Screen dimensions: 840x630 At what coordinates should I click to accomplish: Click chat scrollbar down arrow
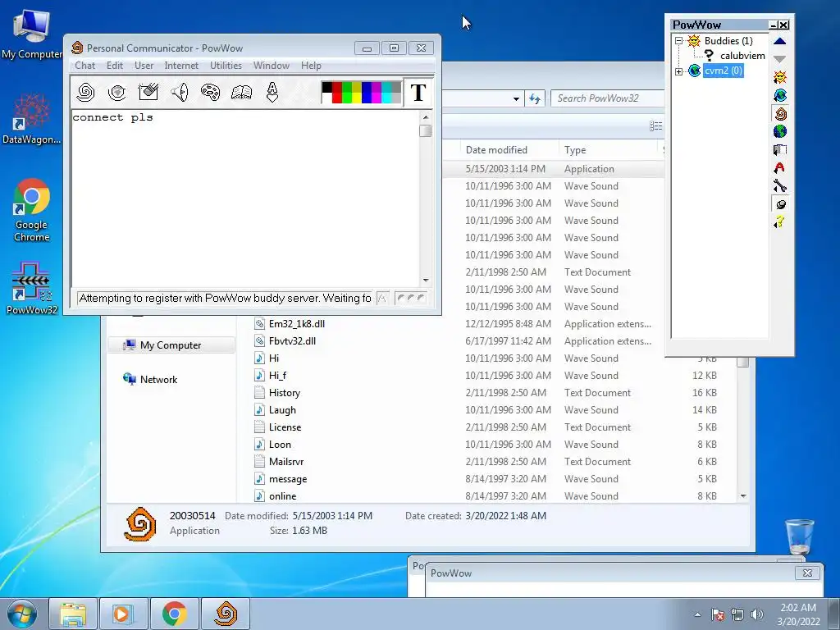[426, 281]
